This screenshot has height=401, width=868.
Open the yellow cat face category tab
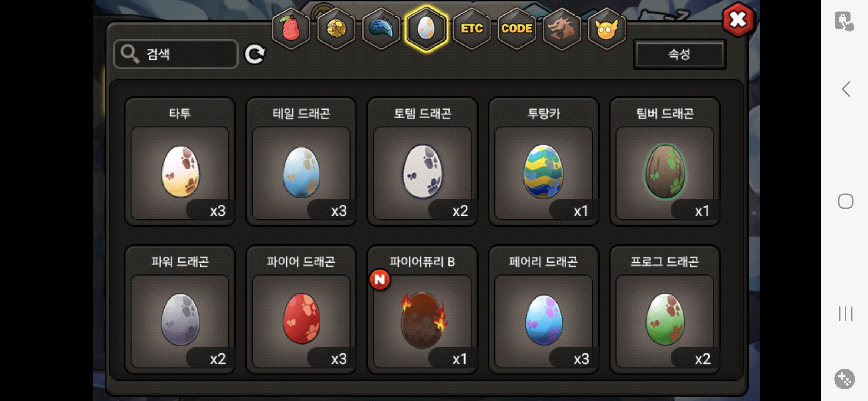click(x=607, y=29)
